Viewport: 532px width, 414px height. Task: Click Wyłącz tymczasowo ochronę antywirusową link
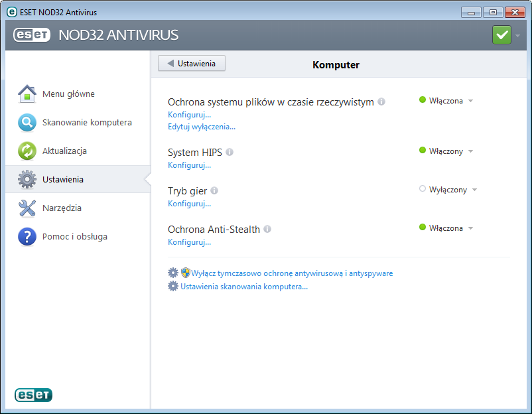[292, 273]
